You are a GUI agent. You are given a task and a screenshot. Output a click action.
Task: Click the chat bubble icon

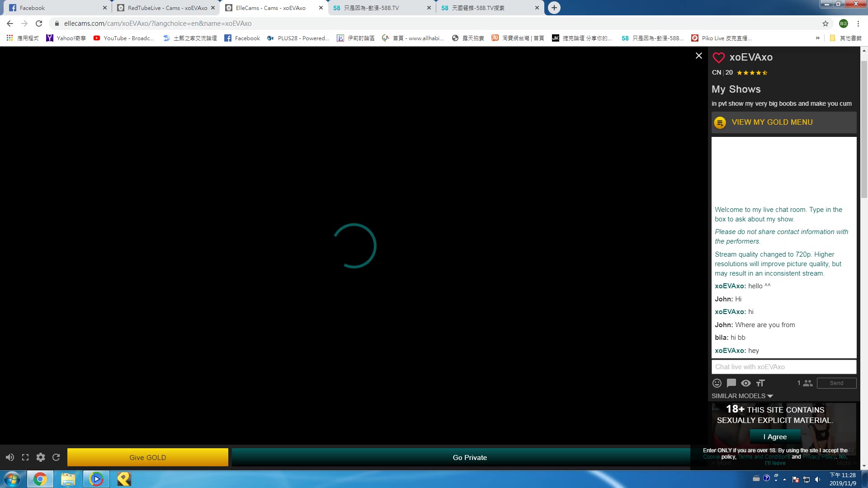tap(731, 383)
